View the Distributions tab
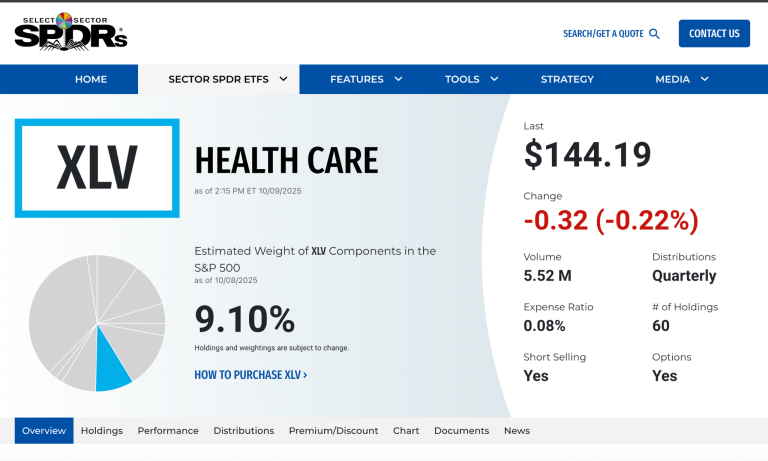The height and width of the screenshot is (461, 768). point(243,431)
